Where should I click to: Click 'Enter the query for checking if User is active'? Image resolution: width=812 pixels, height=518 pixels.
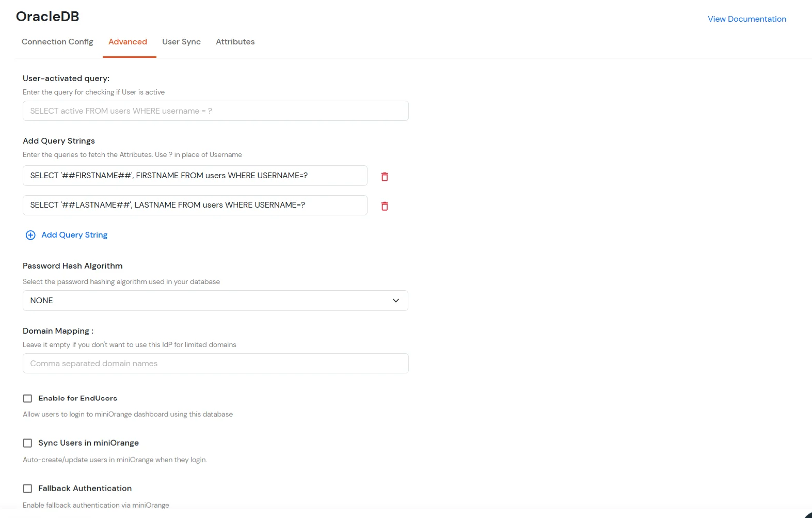[93, 92]
